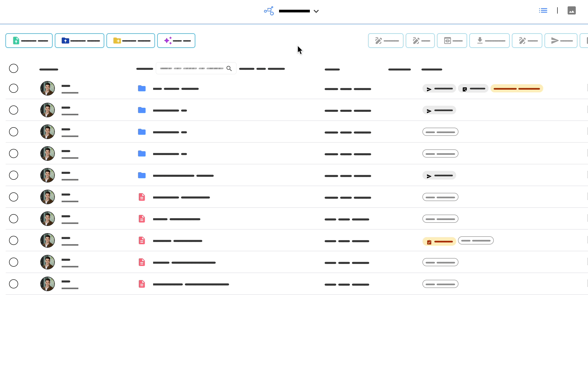Select the preview eye icon in the toolbar
The width and height of the screenshot is (588, 388).
click(x=448, y=40)
